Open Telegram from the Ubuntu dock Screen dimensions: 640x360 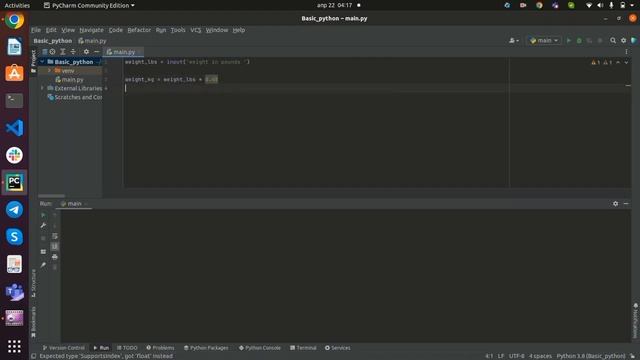point(14,210)
